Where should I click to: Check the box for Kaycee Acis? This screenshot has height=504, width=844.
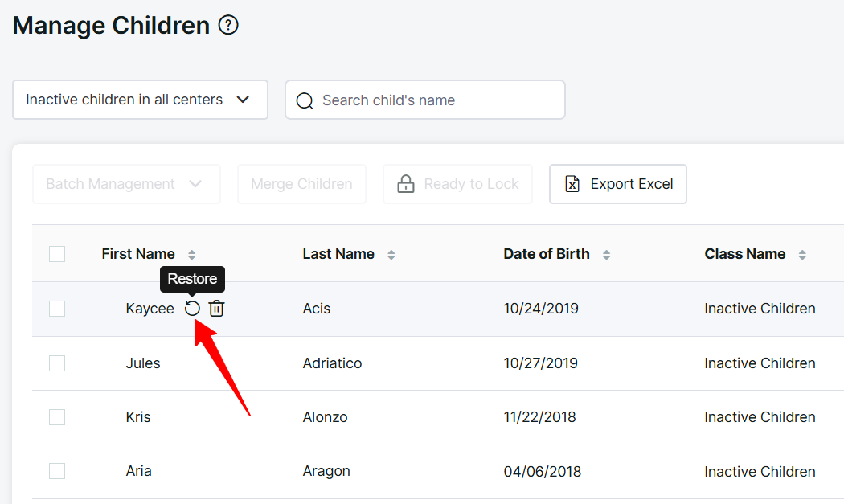coord(57,309)
